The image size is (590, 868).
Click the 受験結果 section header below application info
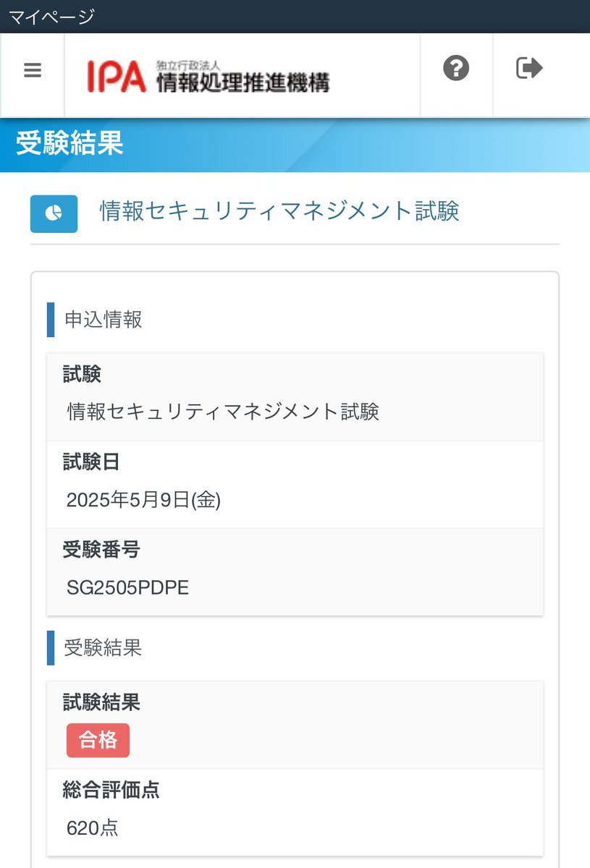point(103,647)
